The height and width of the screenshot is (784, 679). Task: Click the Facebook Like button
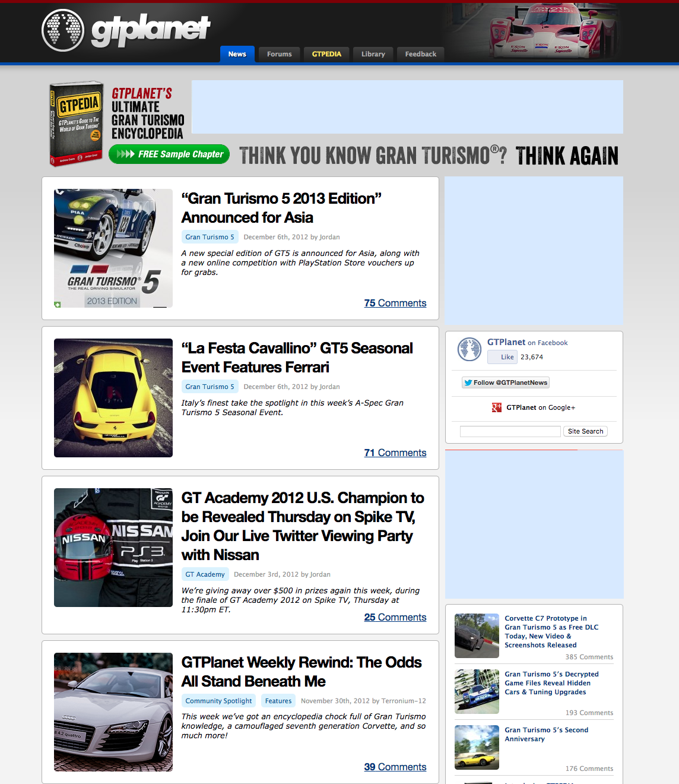point(502,357)
